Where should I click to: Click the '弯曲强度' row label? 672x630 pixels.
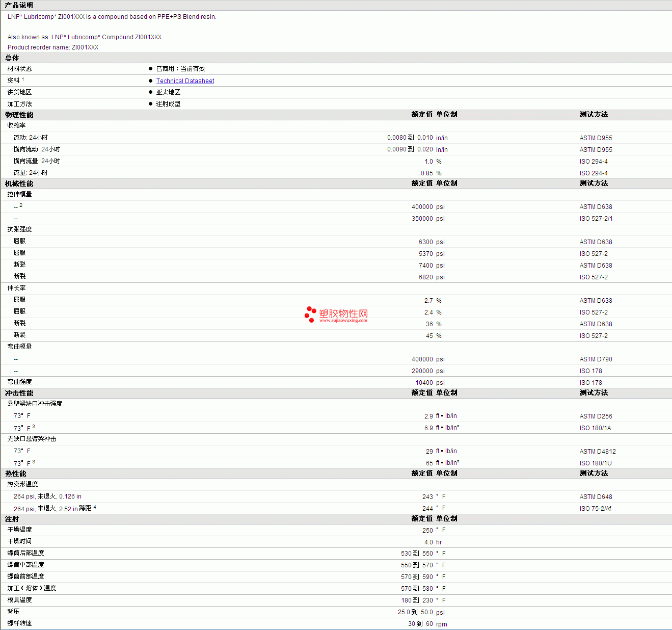point(19,382)
